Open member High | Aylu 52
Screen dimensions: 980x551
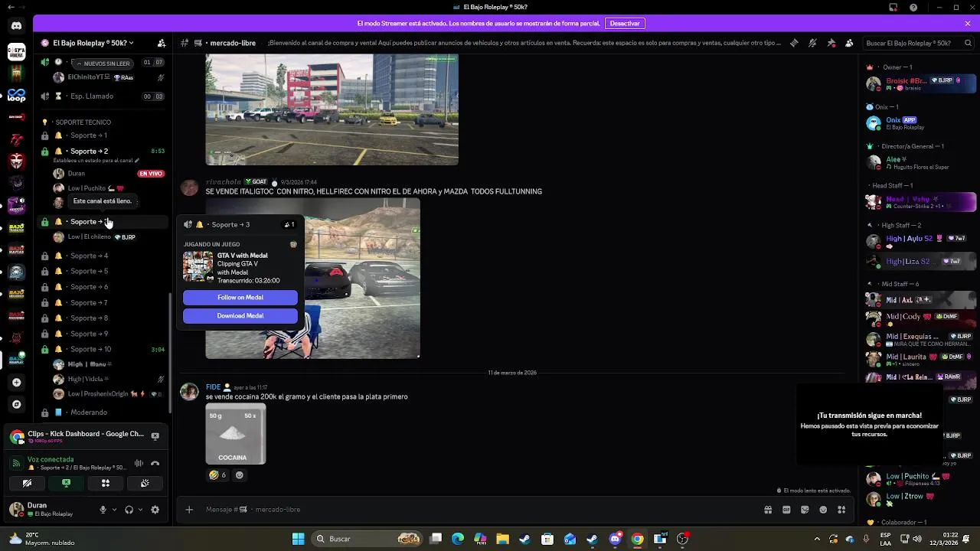click(922, 241)
